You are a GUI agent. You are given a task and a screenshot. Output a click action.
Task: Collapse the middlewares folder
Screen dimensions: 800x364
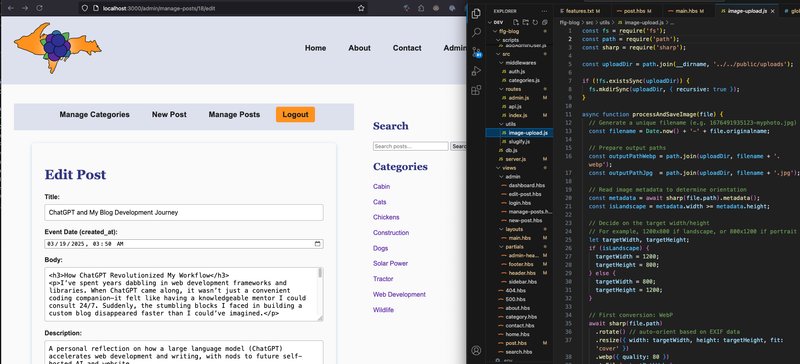click(x=502, y=63)
